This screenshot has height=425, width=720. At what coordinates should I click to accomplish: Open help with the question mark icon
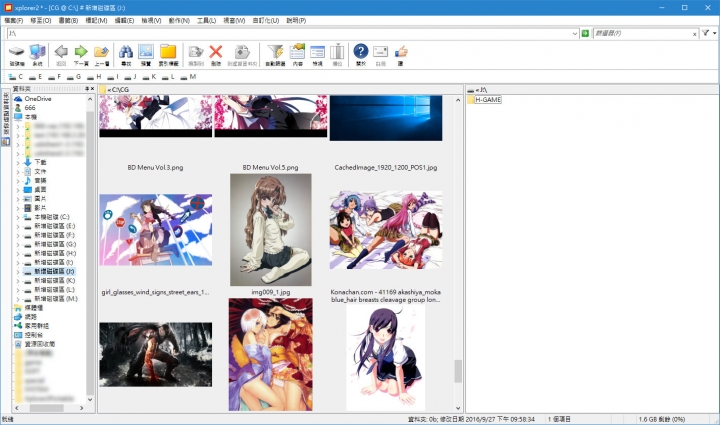(x=361, y=55)
